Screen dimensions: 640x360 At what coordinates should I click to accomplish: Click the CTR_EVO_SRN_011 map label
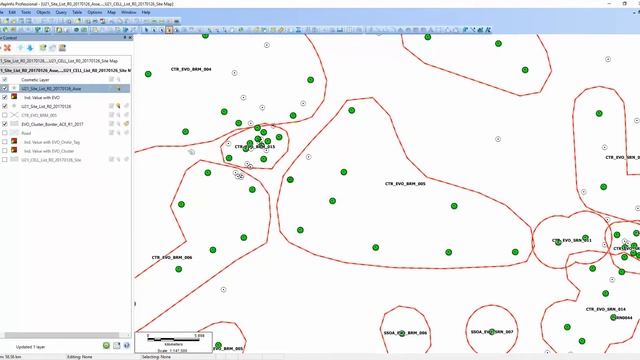point(571,240)
